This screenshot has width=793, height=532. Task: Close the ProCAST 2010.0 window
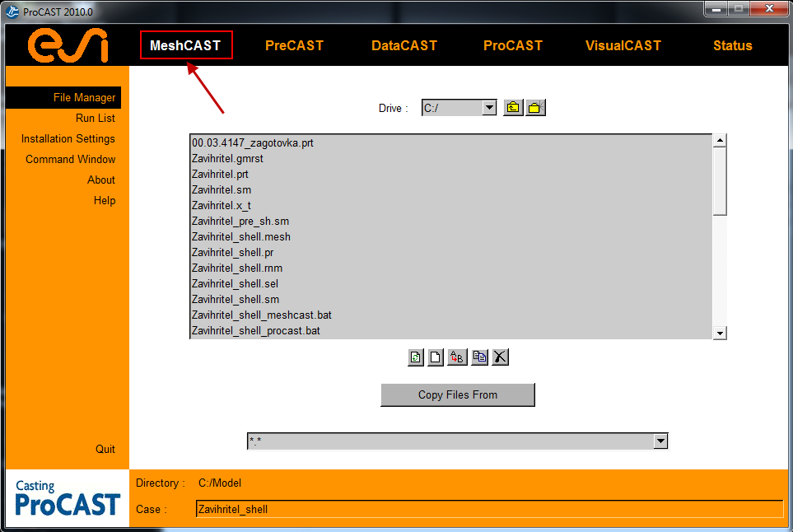click(x=769, y=8)
